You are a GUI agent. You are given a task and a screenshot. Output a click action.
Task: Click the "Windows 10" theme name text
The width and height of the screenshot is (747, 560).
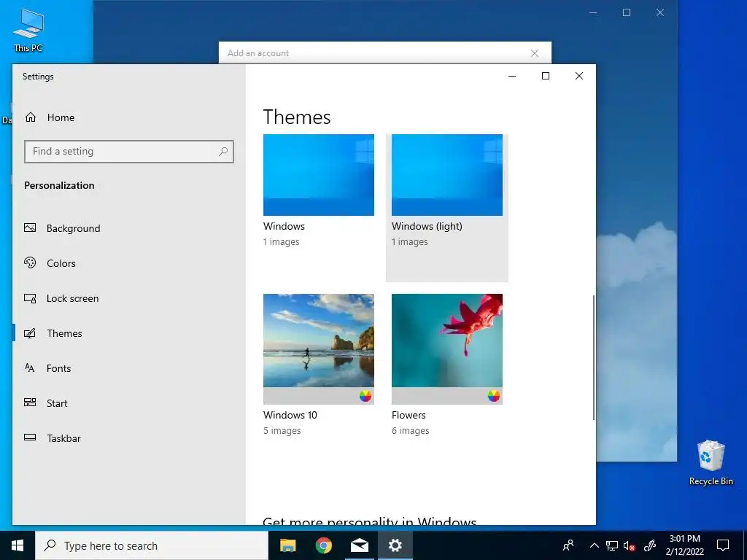coord(290,415)
